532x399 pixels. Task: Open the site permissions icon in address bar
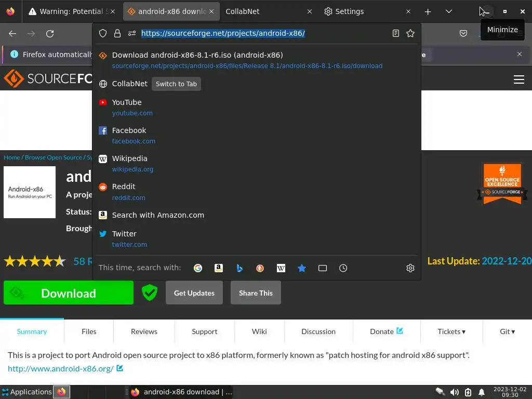132,33
